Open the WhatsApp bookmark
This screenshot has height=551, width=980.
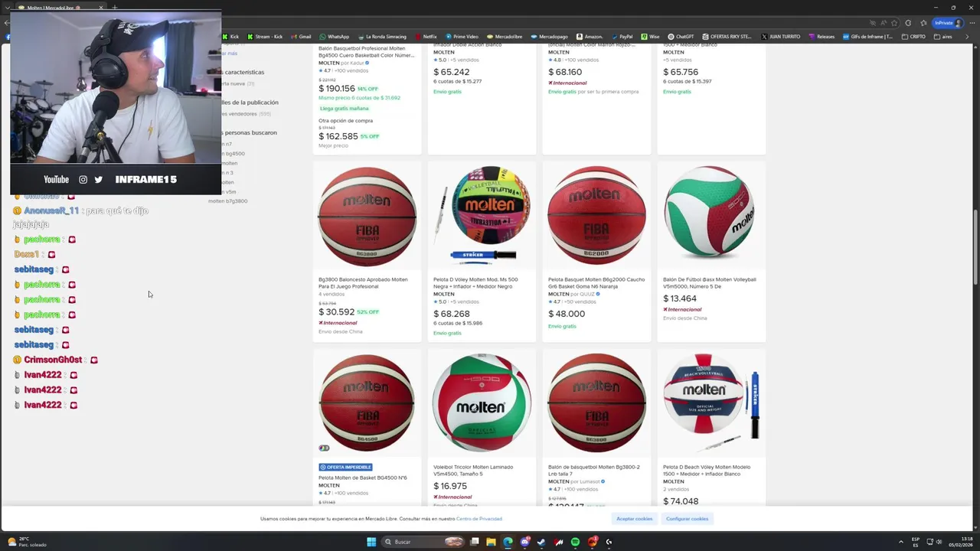tap(335, 36)
